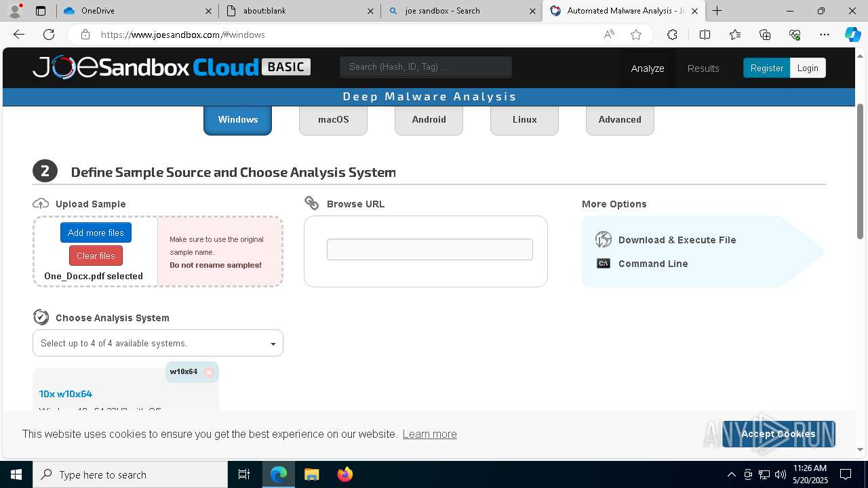
Task: Click the Login button
Action: [808, 68]
